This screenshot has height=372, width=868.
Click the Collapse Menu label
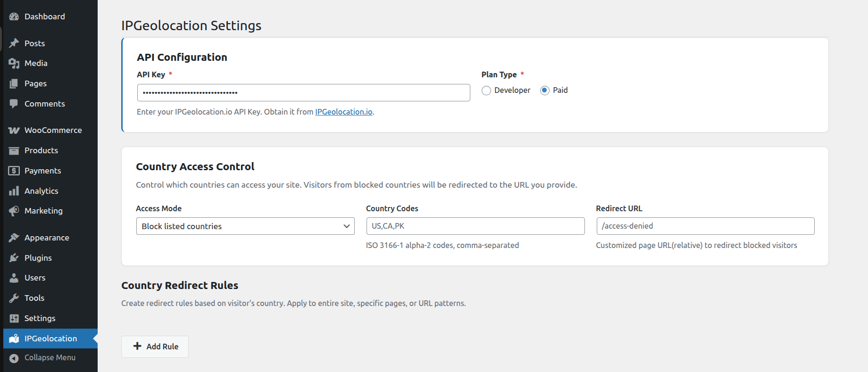point(50,357)
